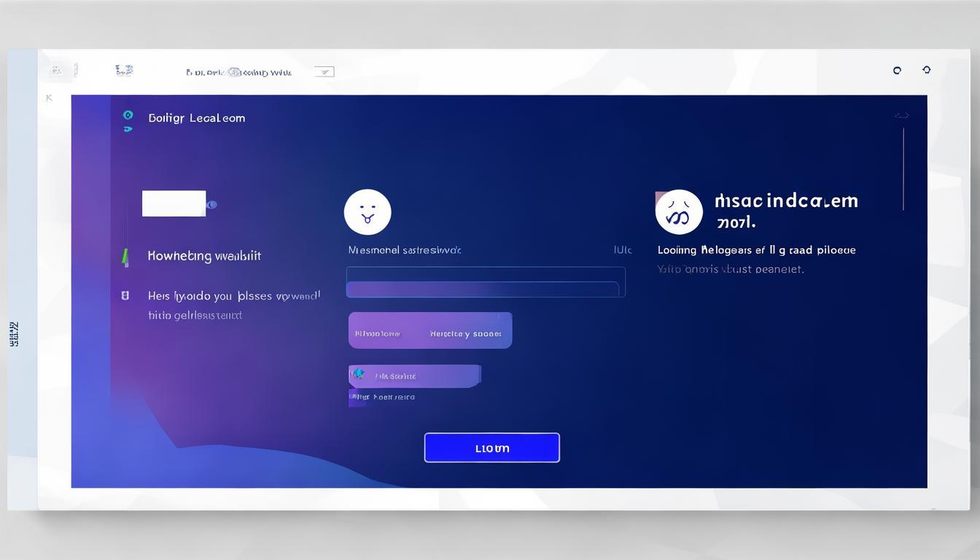Screen dimensions: 980x560
Task: Click the thin vertical scrollbar on right
Action: coord(903,169)
